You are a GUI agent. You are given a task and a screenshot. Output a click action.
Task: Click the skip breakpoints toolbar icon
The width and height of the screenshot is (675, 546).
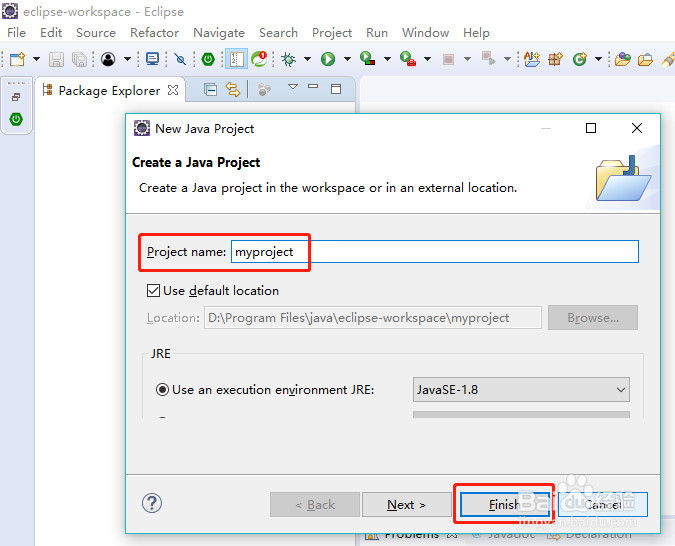coord(180,59)
